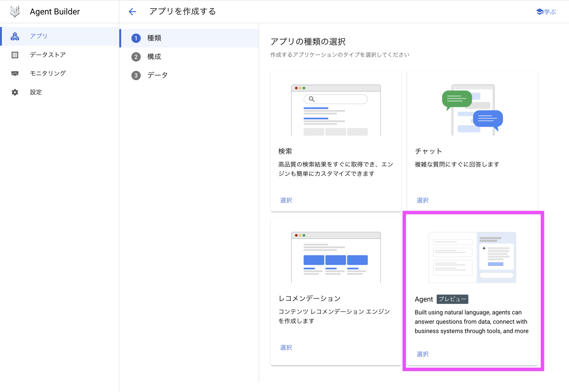Screen dimensions: 569x392
Task: Jump to the データ step
Action: click(x=157, y=75)
